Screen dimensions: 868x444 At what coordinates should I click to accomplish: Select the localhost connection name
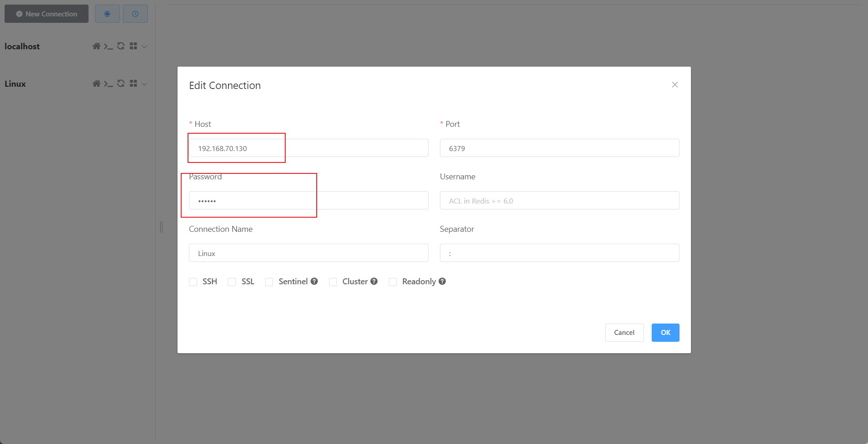(x=22, y=47)
